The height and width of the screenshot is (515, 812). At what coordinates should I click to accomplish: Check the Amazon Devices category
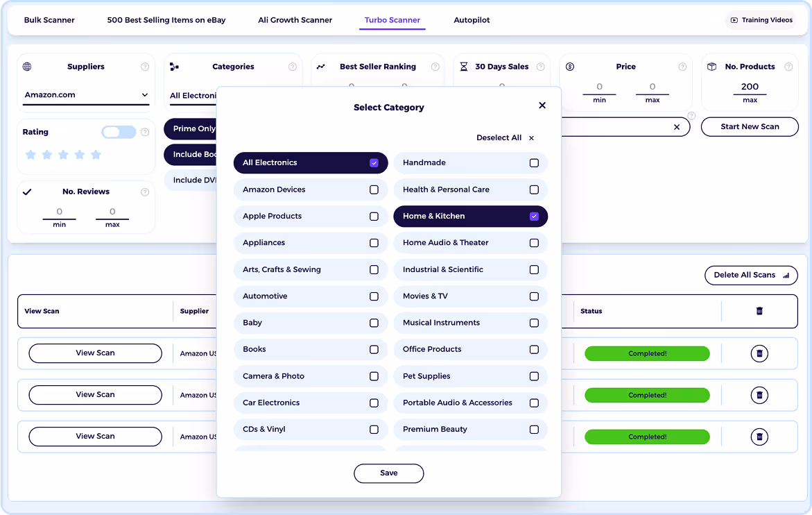pyautogui.click(x=374, y=189)
